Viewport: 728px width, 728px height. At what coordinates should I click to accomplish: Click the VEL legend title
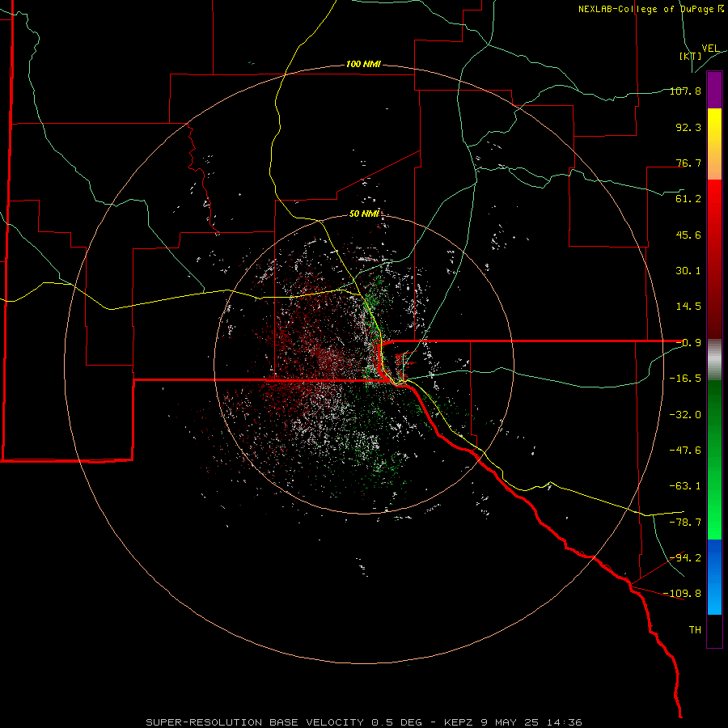pos(710,49)
